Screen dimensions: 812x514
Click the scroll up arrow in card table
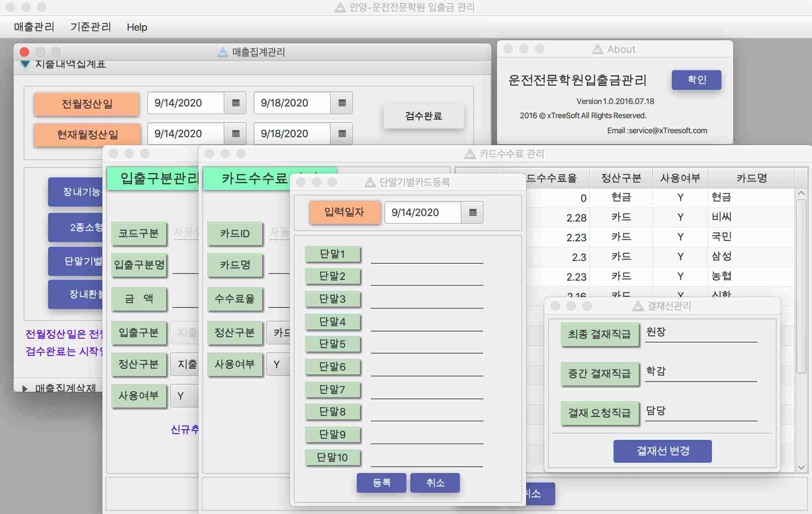point(801,193)
